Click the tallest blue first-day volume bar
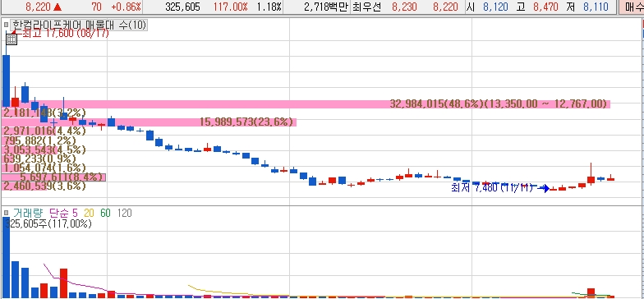644x299 pixels. (6, 257)
